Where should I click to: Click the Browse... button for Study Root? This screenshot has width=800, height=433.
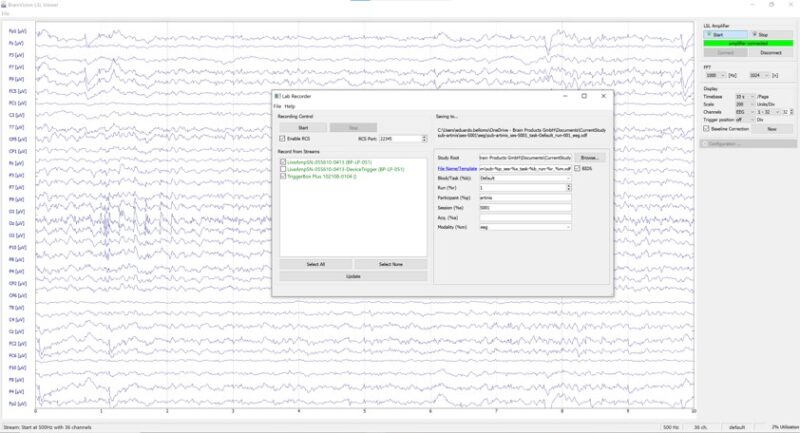[589, 158]
